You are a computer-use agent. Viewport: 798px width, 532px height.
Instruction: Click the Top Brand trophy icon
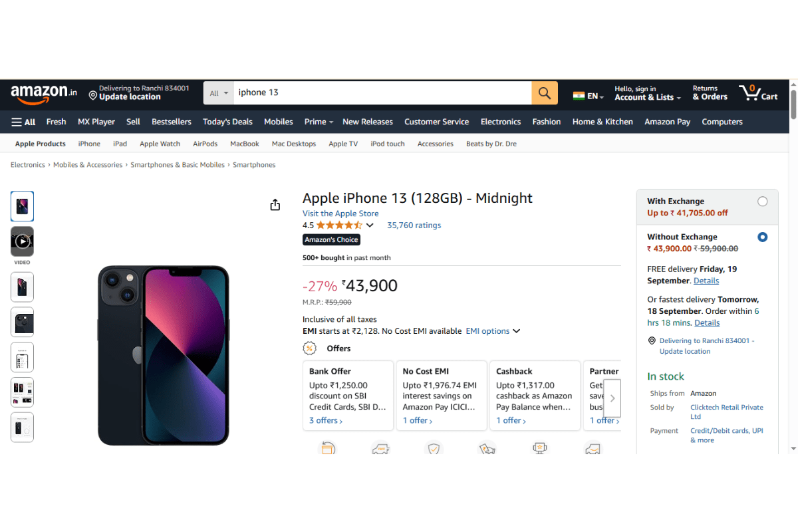(x=540, y=449)
